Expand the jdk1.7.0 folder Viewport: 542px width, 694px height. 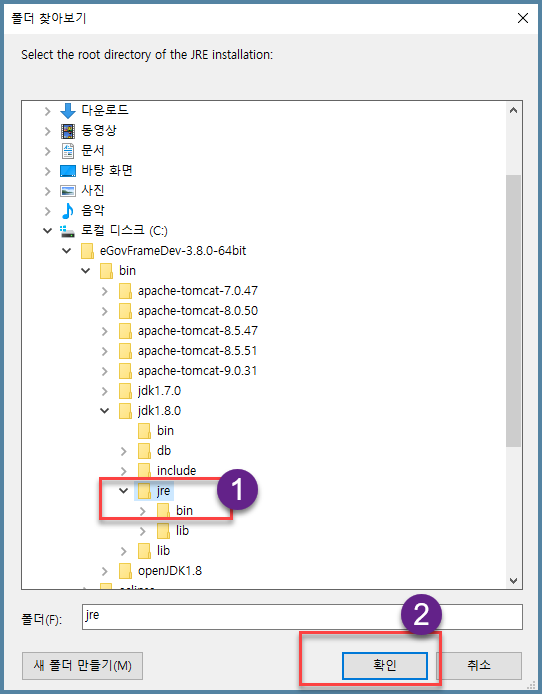(x=105, y=391)
